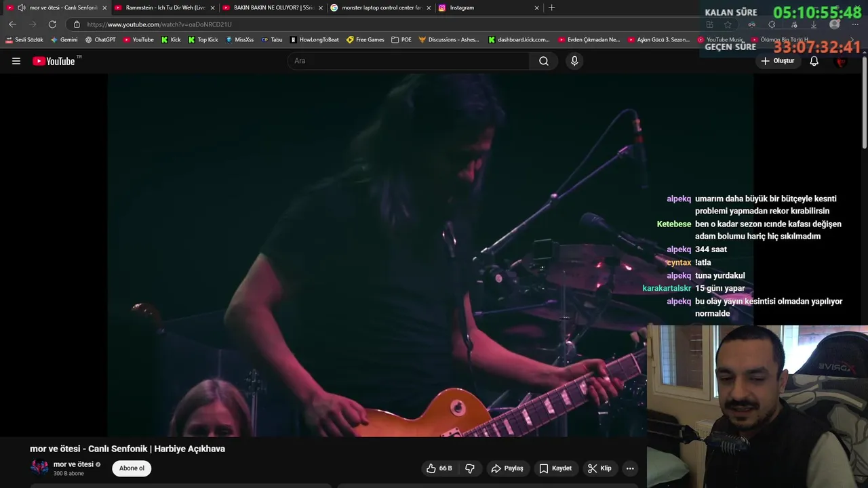
Task: Open browser downloads arrow icon
Action: (x=814, y=24)
